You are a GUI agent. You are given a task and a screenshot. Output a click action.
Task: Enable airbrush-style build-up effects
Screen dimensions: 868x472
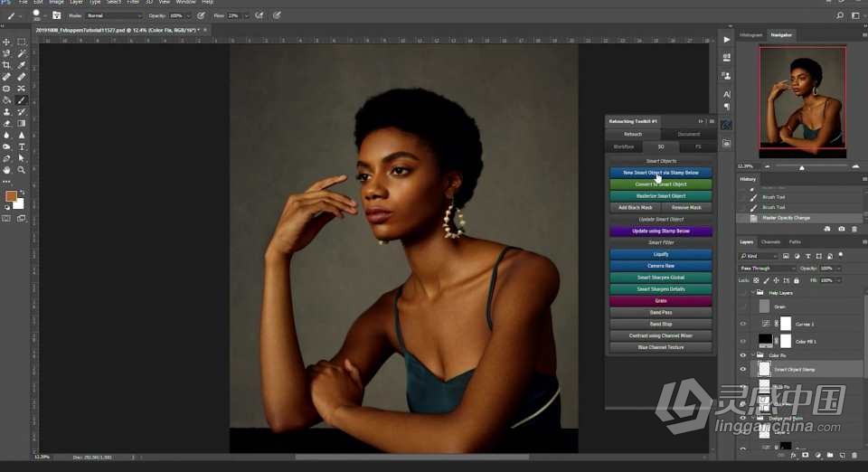(x=259, y=15)
